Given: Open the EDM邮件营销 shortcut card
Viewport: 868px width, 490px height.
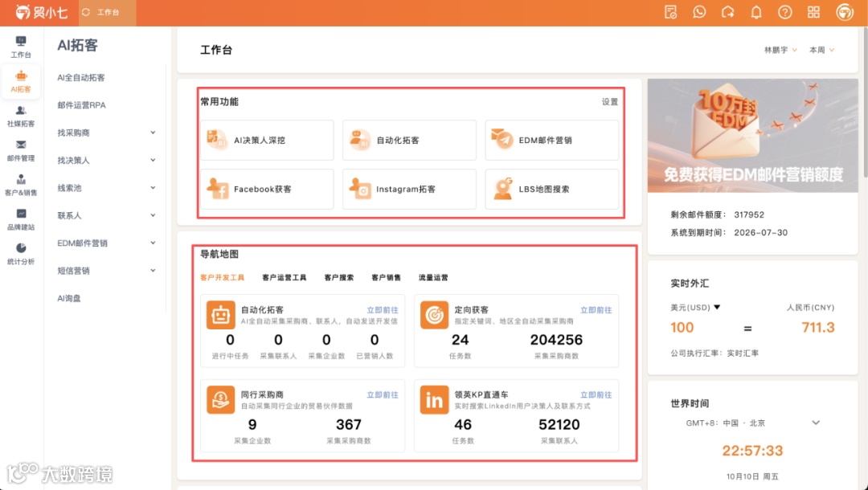Looking at the screenshot, I should [552, 141].
